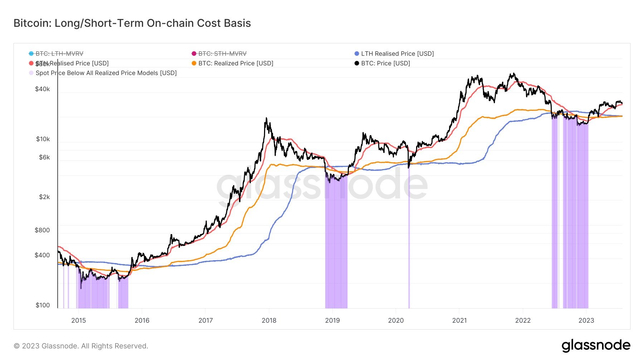644x362 pixels.
Task: Click the cyan LTH-MVRV legend dot
Action: click(x=31, y=54)
